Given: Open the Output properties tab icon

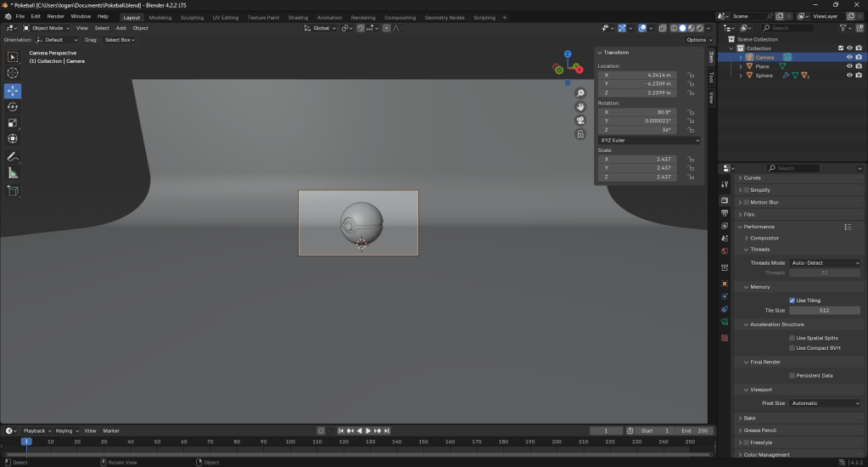Looking at the screenshot, I should (x=724, y=213).
